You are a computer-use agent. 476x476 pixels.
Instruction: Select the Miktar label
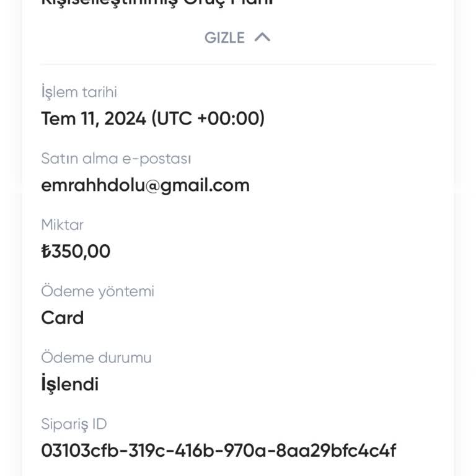(x=62, y=225)
